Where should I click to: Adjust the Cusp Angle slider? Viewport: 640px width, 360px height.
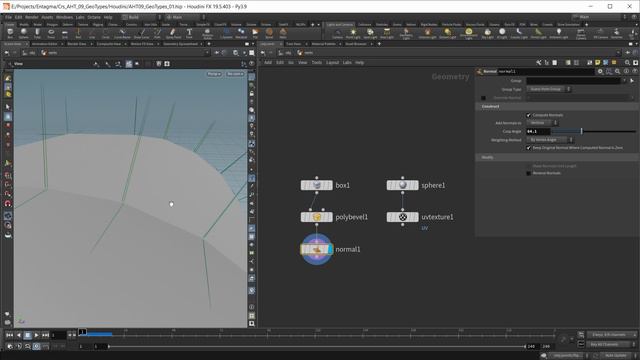point(594,131)
